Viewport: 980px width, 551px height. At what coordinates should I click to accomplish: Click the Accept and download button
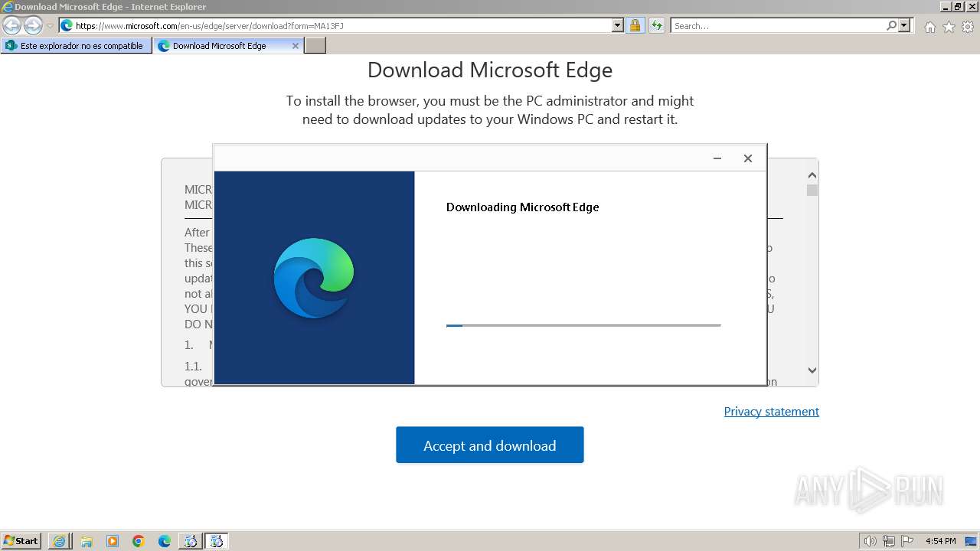click(490, 445)
